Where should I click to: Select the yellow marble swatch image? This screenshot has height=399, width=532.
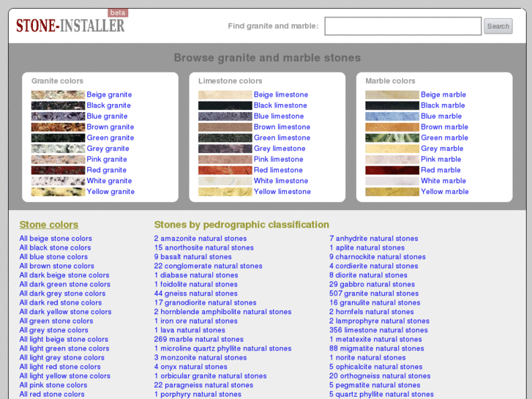tap(392, 192)
